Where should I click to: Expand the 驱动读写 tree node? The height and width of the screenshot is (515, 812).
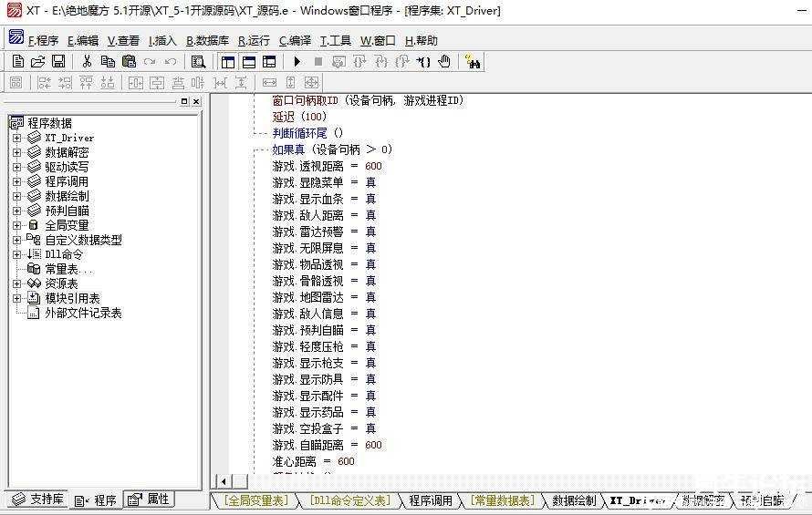17,167
